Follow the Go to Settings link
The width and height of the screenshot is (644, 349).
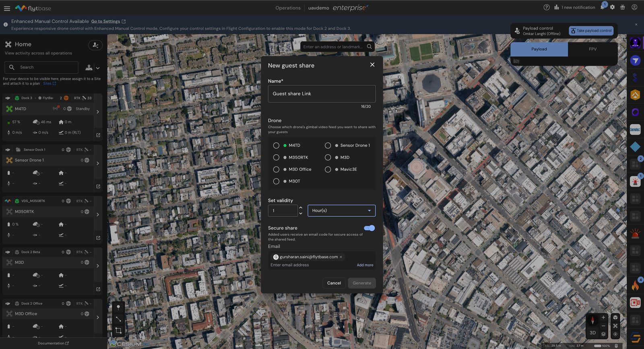coord(105,21)
